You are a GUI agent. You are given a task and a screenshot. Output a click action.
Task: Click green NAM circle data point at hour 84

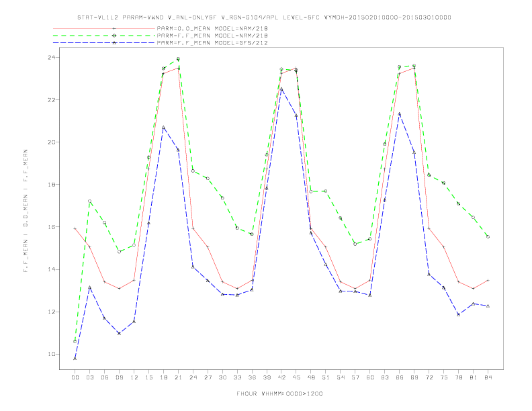pyautogui.click(x=488, y=236)
